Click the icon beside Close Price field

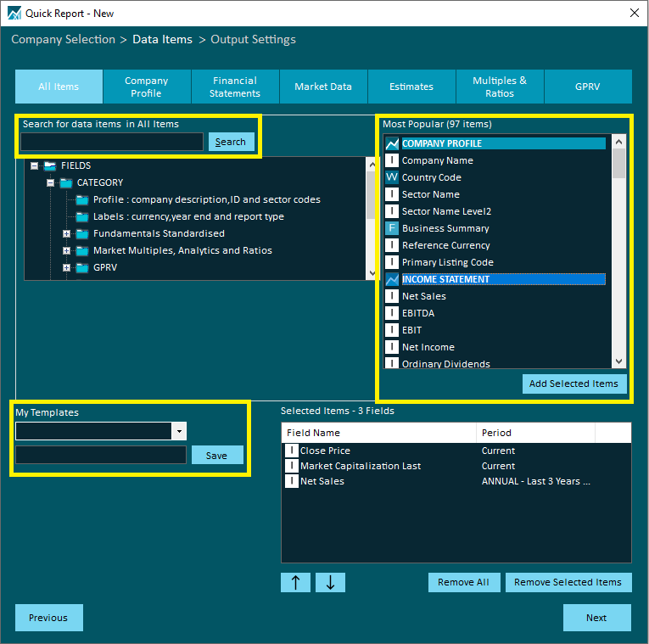pos(291,451)
